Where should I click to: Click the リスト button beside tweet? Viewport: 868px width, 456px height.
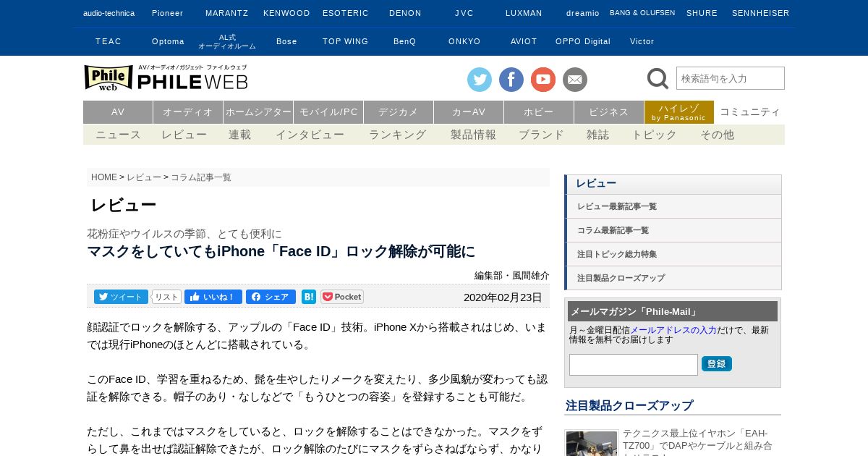(166, 297)
